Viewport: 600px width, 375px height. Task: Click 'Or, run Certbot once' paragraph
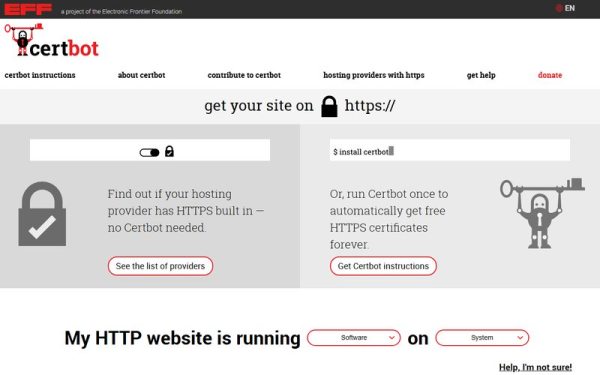(x=389, y=219)
